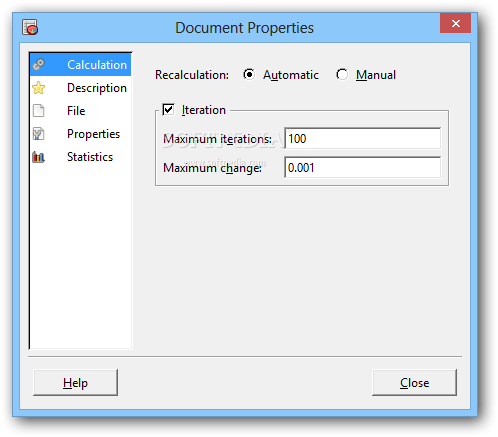Click the Maximum iterations label

pos(218,139)
